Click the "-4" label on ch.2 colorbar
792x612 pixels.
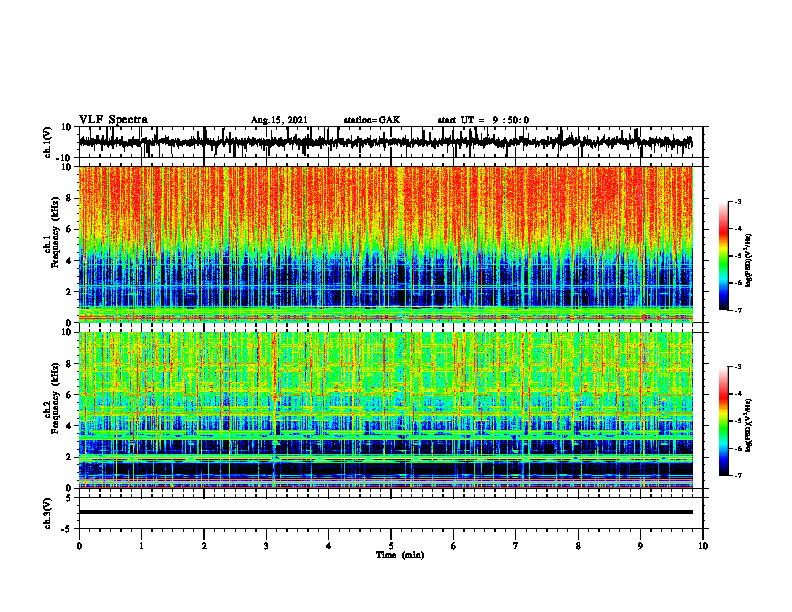(x=738, y=394)
